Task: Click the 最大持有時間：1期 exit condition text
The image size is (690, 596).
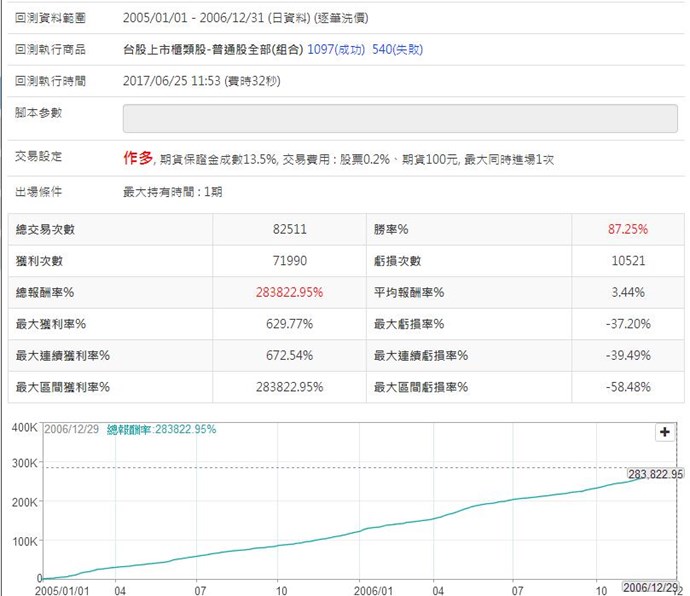Action: click(172, 191)
